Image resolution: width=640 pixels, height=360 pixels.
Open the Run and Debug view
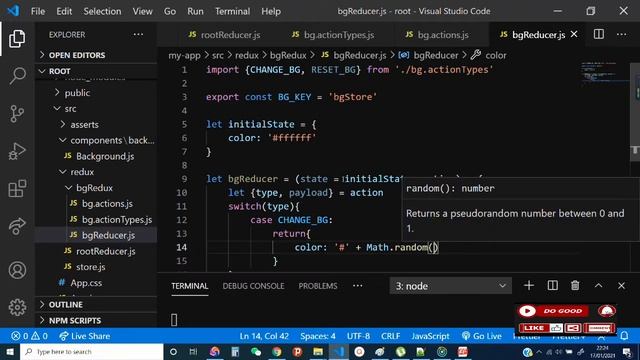click(17, 151)
